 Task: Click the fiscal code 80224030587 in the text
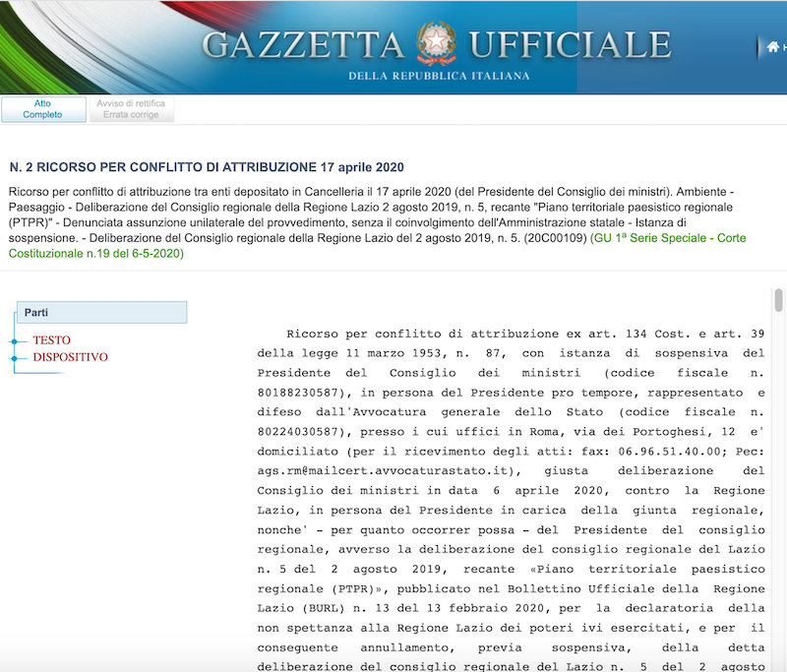click(x=298, y=432)
